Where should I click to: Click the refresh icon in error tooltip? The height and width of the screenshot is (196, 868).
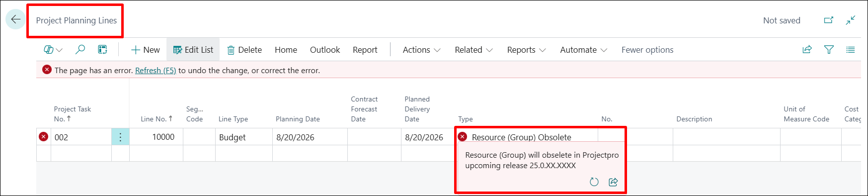point(594,182)
